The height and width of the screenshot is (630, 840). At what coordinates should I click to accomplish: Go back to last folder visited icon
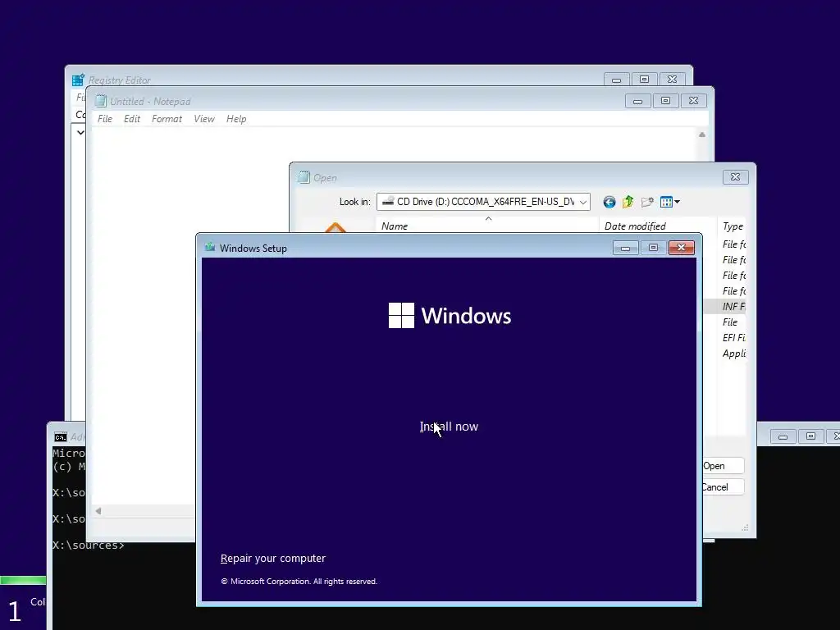tap(609, 202)
